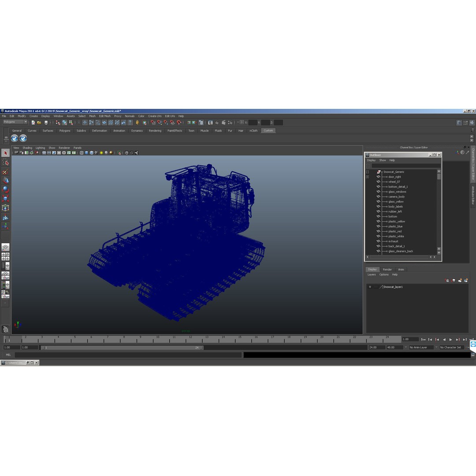
Task: Toggle viewport grid display icon
Action: point(44,152)
